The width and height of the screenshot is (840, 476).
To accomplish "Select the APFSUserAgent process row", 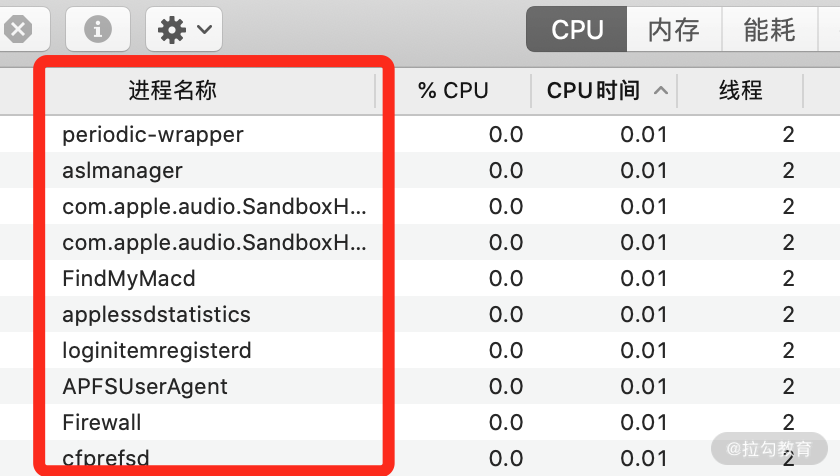I will point(144,386).
